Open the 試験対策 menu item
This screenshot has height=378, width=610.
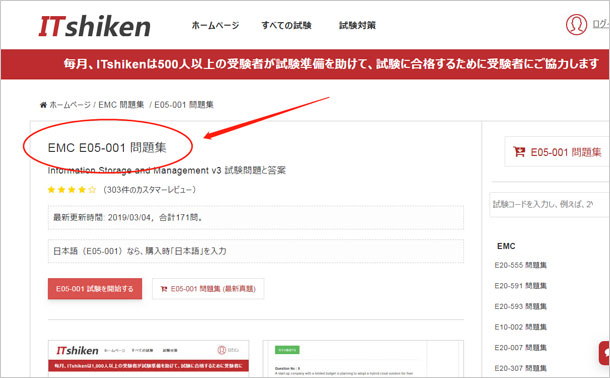(x=357, y=25)
